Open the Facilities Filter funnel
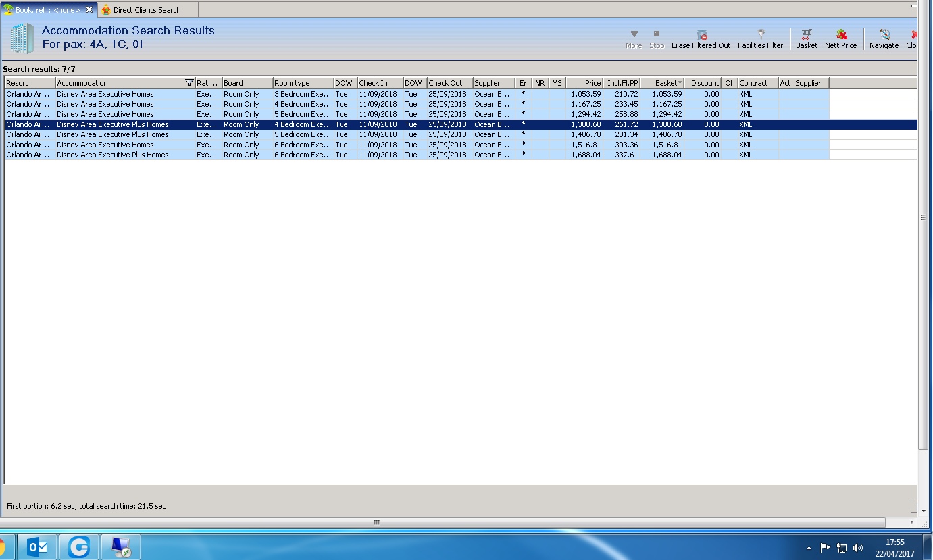 coord(761,34)
